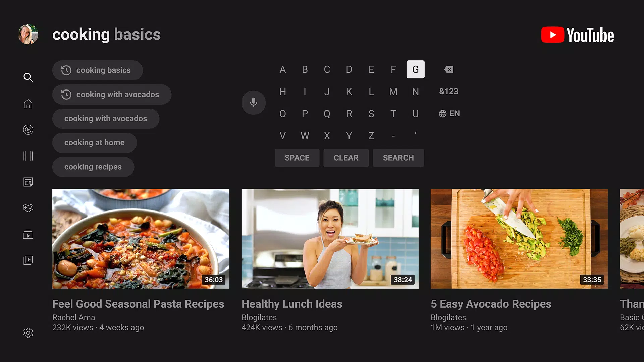Click the CLEAR button on keyboard

click(346, 157)
